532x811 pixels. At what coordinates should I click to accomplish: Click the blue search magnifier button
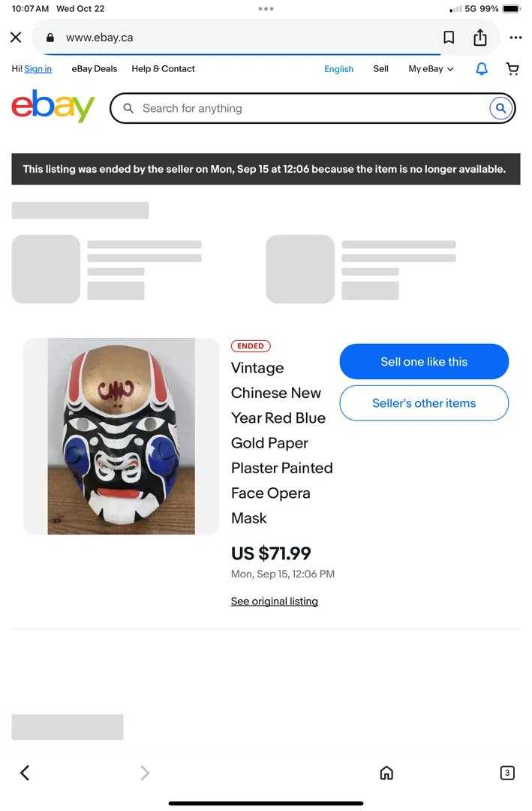[500, 109]
